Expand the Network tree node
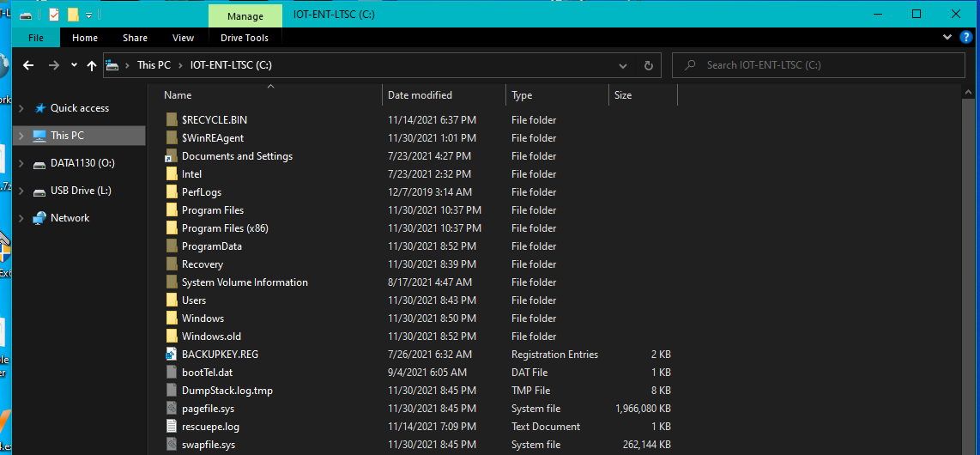The height and width of the screenshot is (455, 980). [x=21, y=218]
